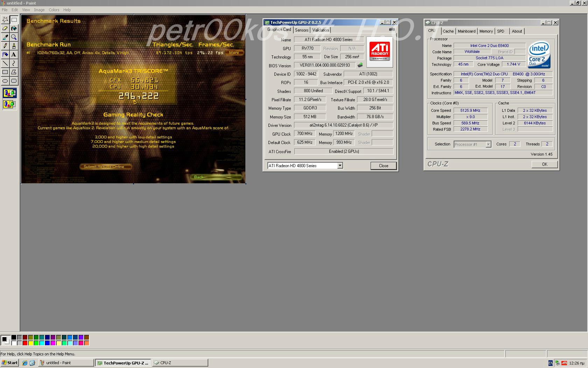Open the Image menu in Paint
The width and height of the screenshot is (588, 368).
39,10
